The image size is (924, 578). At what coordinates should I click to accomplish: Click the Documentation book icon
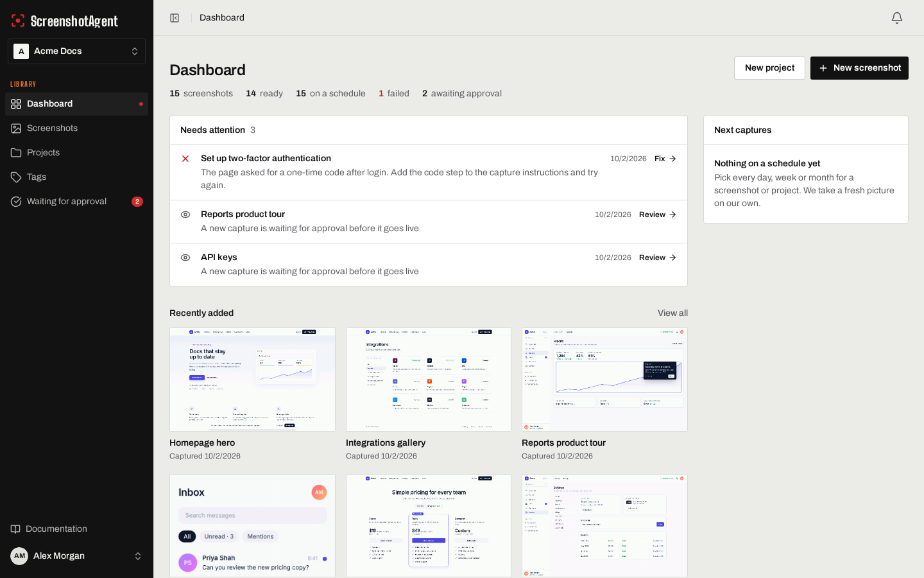[15, 529]
